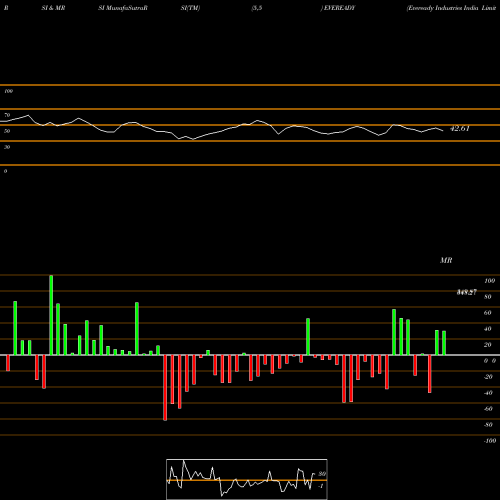Viewport: 500px width, 500px height.
Task: Click the MR axis 20 label
Action: pos(488,345)
